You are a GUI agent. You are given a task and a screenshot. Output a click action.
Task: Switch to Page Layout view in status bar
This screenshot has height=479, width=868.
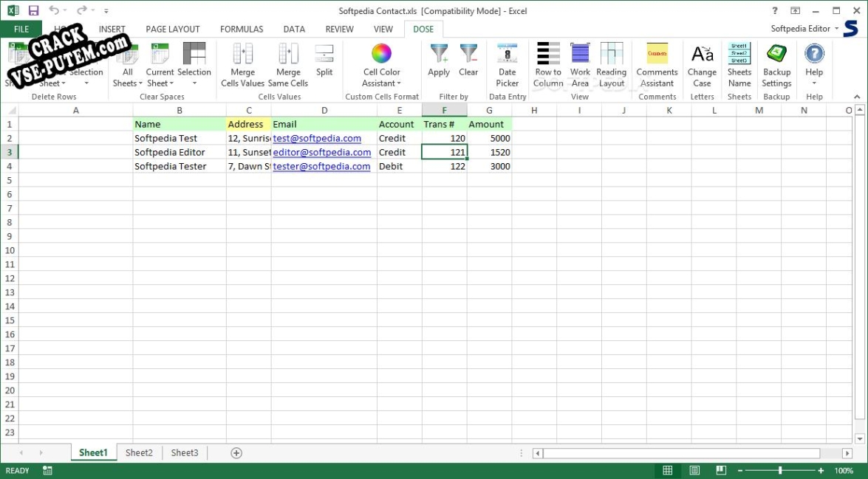[x=694, y=470]
